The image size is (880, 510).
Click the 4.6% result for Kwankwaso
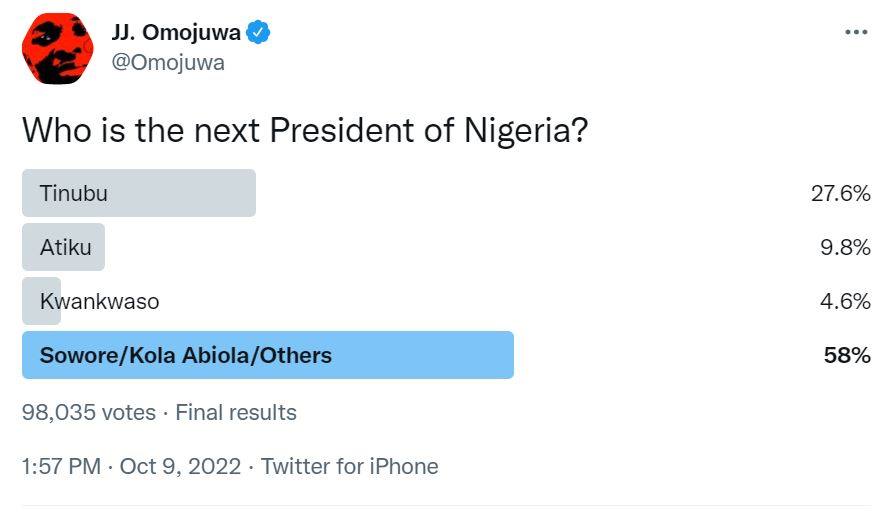[845, 302]
